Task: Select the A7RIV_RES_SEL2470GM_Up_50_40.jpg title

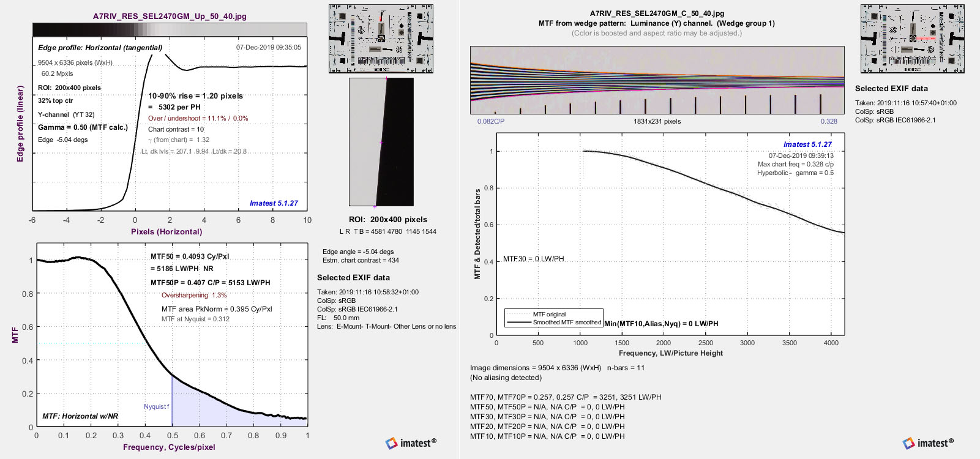Action: click(170, 17)
